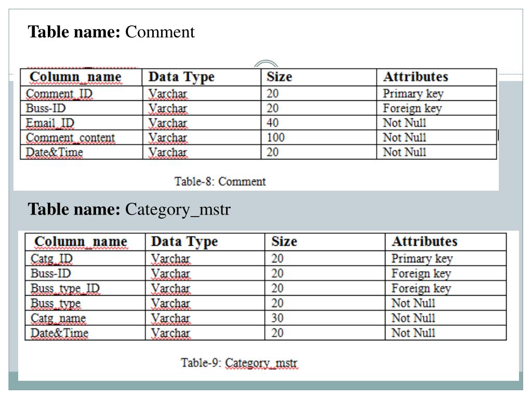Click Data Type header of Comment table
Screen dimensions: 532x399
[181, 77]
